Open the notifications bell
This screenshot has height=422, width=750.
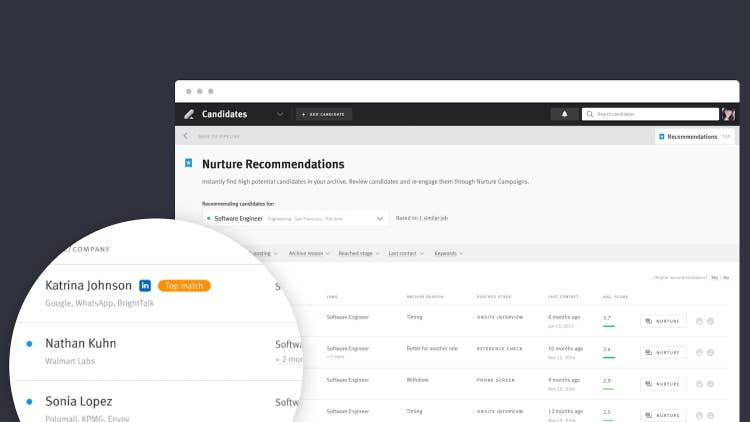click(x=564, y=114)
